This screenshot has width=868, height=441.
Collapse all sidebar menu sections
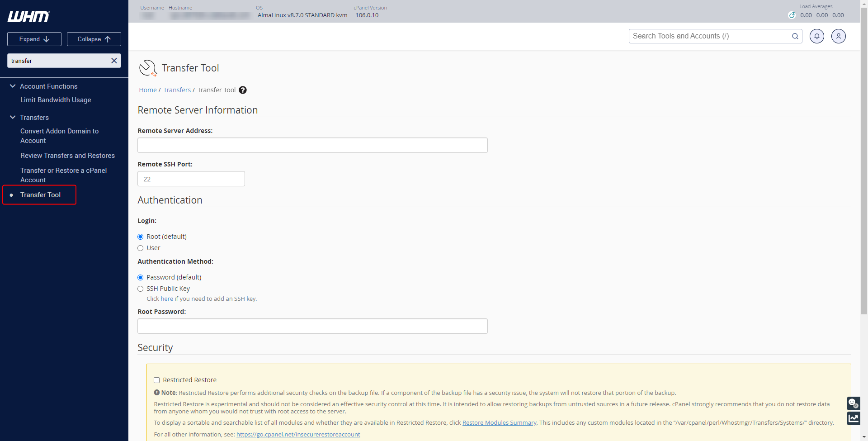[x=94, y=39]
